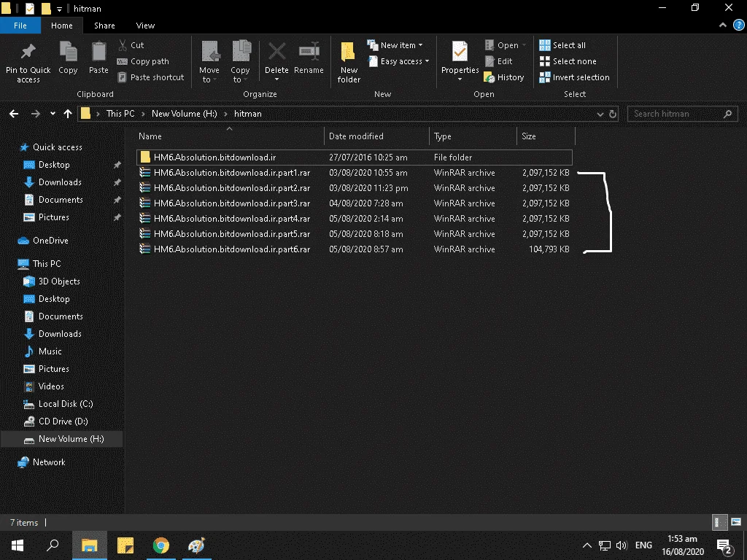
Task: Click Paste shortcut in the ribbon
Action: (150, 77)
